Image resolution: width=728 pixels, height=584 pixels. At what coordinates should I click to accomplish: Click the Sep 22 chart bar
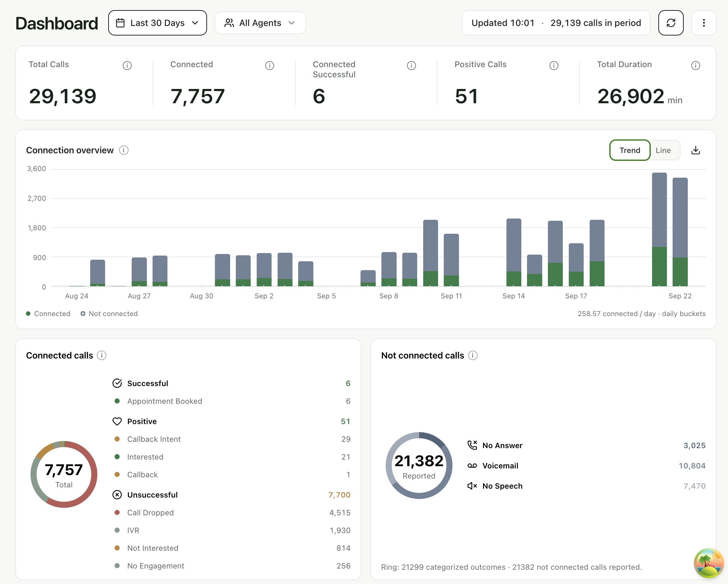tap(680, 232)
